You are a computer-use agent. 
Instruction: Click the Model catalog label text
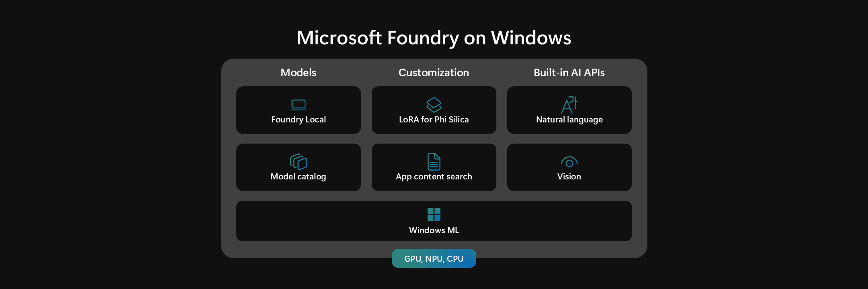299,177
